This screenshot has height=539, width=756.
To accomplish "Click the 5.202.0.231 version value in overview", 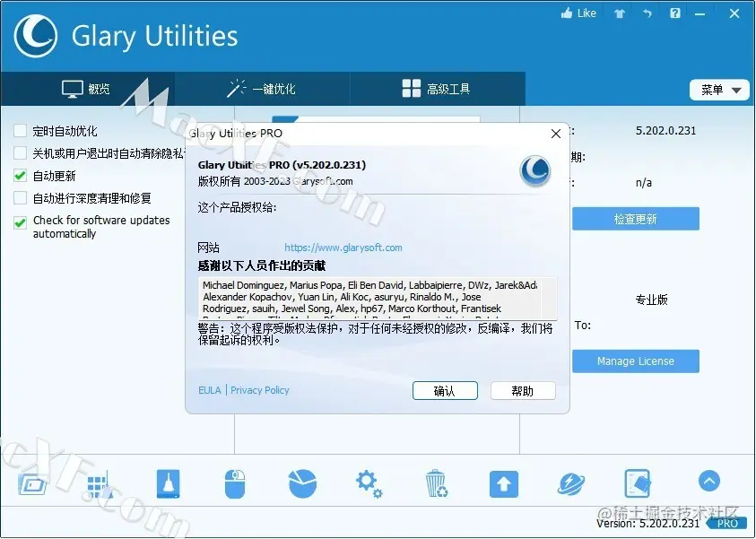I will (665, 131).
